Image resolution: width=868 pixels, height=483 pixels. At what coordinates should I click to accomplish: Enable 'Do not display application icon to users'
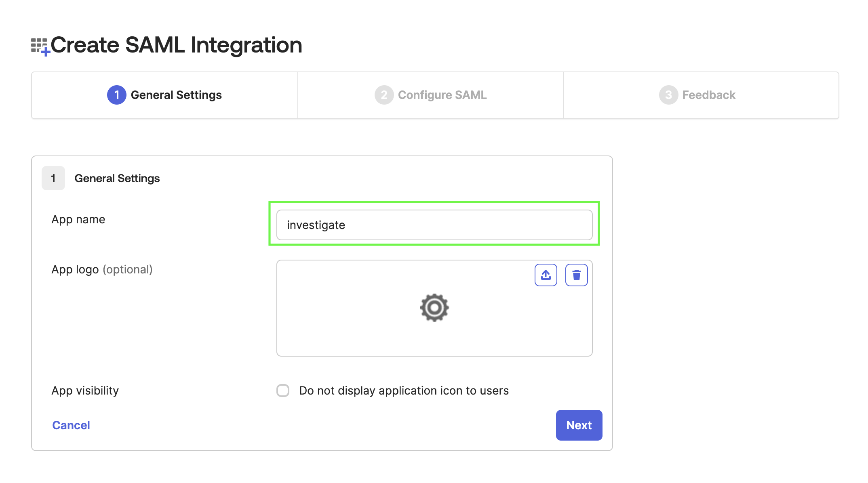283,391
